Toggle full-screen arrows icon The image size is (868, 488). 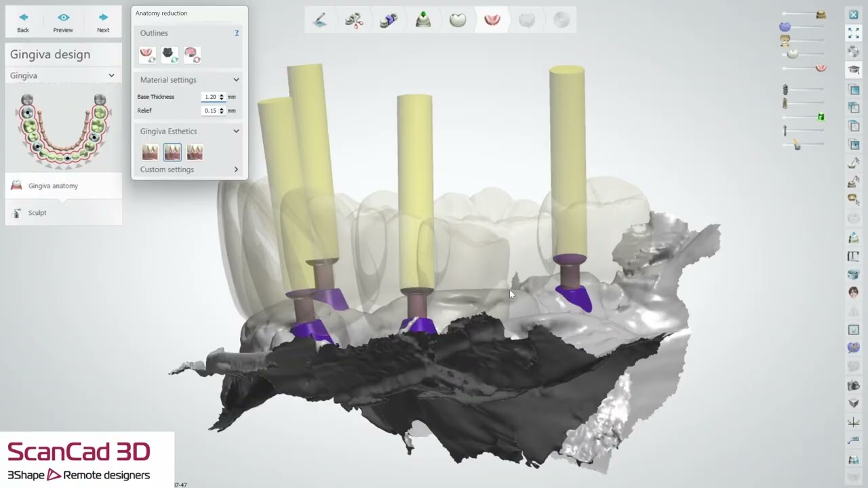coord(854,33)
